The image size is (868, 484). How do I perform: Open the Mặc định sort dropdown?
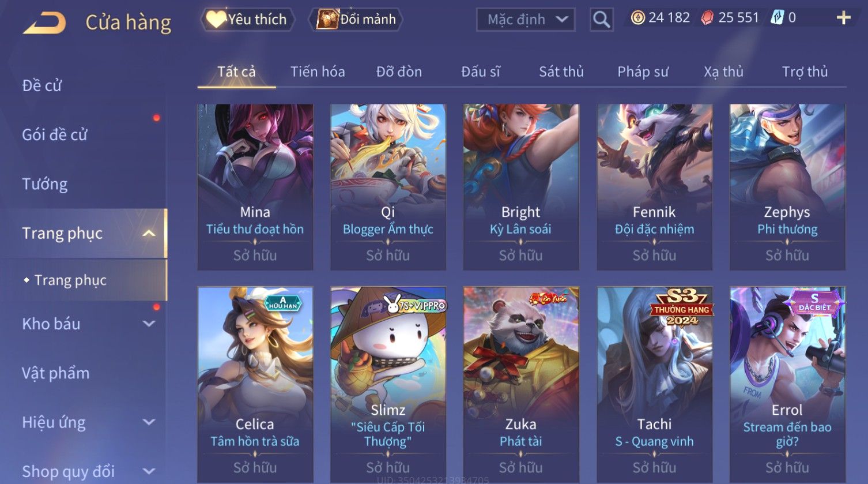click(x=526, y=20)
